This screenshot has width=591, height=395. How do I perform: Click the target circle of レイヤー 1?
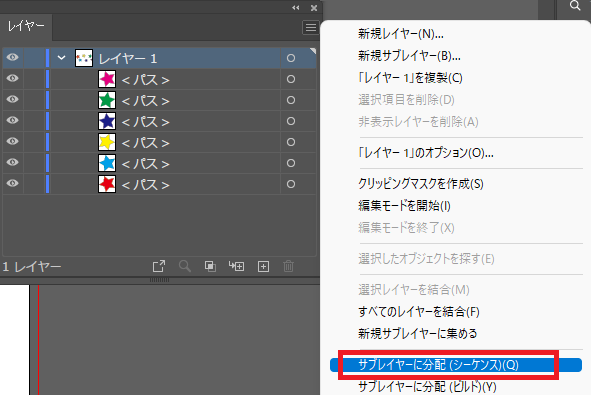point(291,58)
